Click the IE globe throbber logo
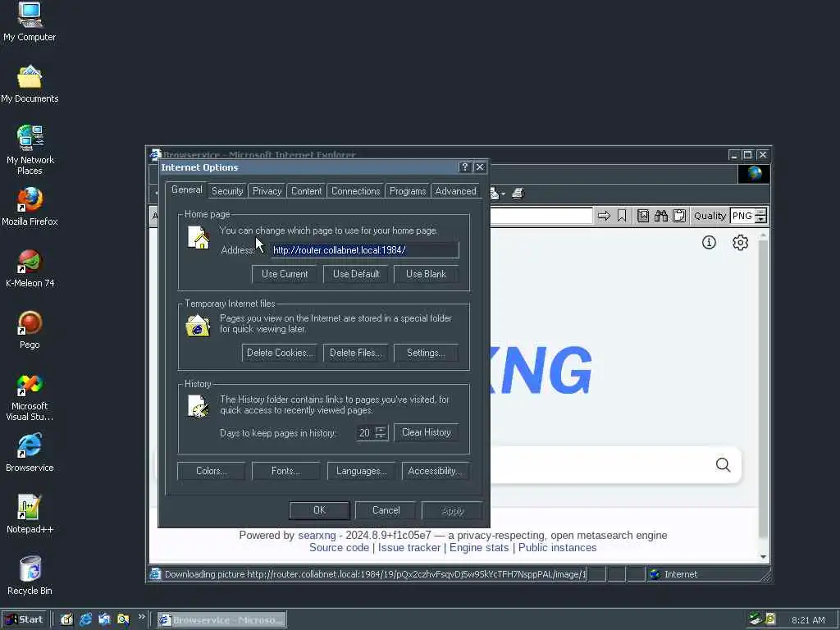 (x=755, y=174)
